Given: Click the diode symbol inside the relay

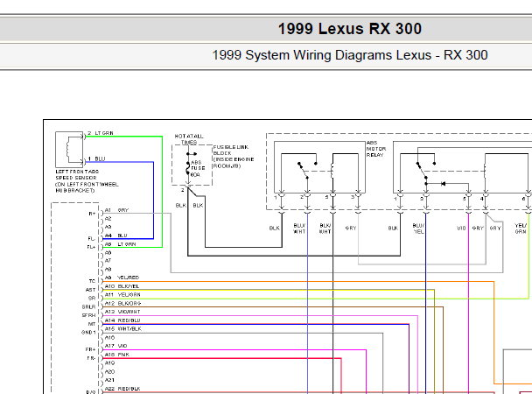Looking at the screenshot, I should (x=443, y=184).
